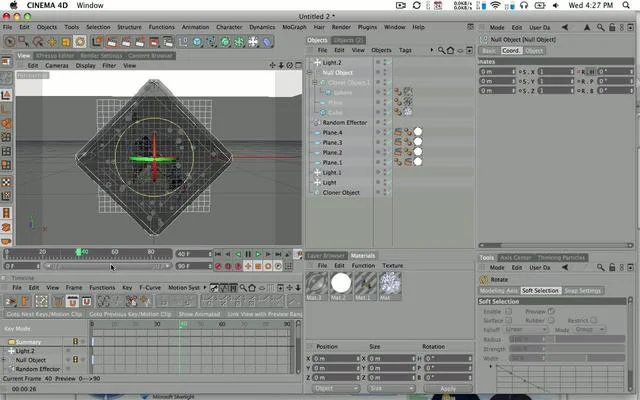This screenshot has height=400, width=640.
Task: Click the viewport rotate circle icon
Action: [x=289, y=65]
